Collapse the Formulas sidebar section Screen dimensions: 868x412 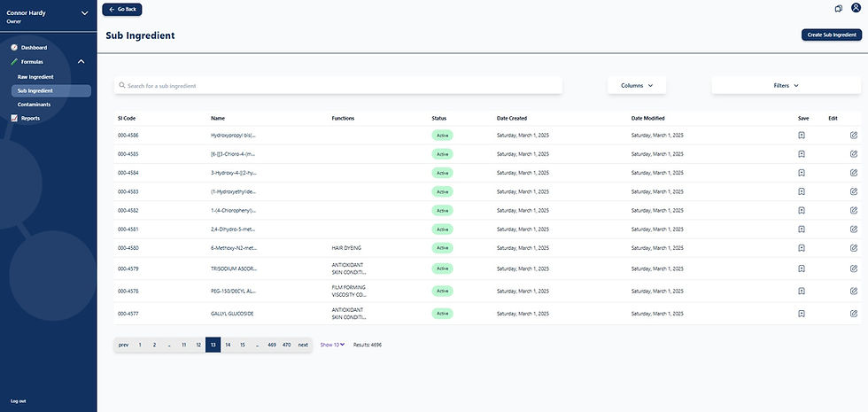81,62
